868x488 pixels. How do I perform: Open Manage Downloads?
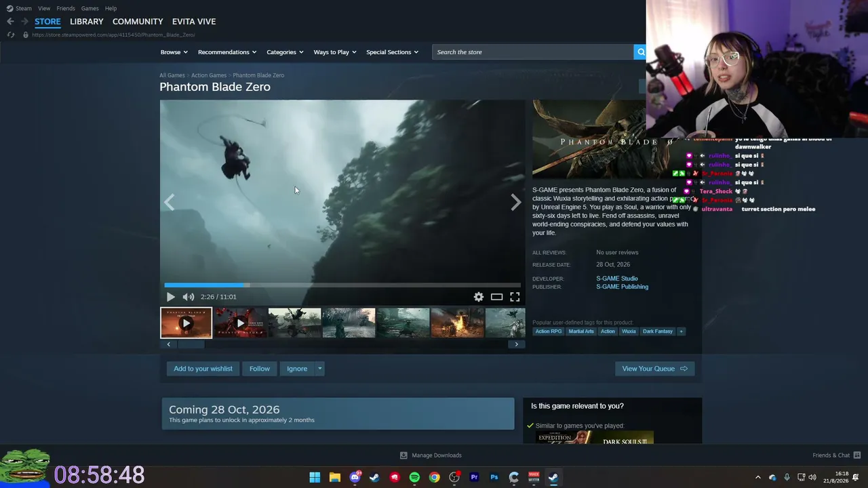(x=431, y=455)
